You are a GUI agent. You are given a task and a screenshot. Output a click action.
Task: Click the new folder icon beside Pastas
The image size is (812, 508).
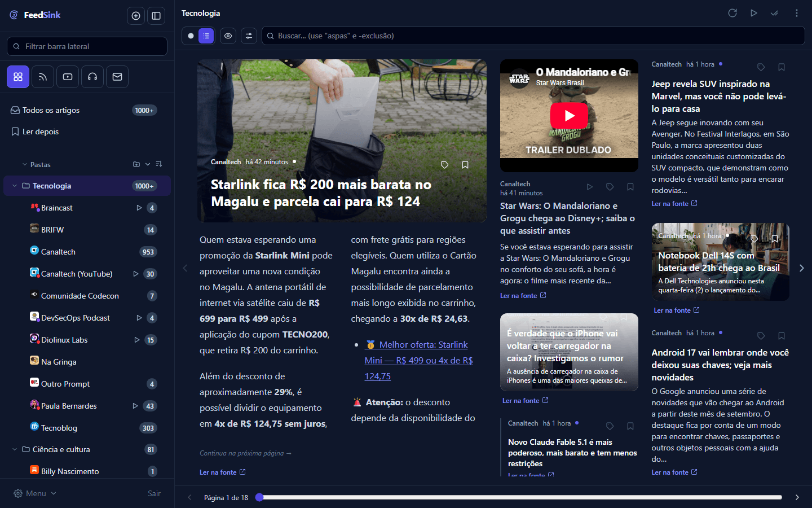pyautogui.click(x=136, y=164)
